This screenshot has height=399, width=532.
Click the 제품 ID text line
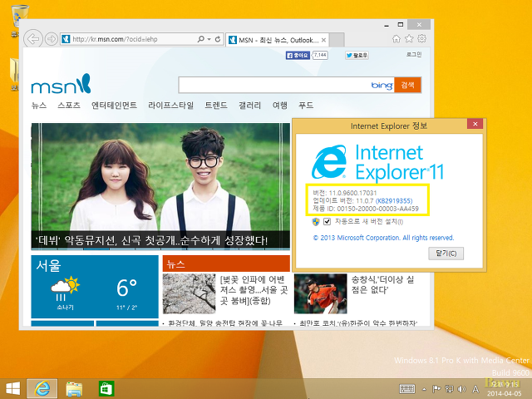click(x=366, y=209)
